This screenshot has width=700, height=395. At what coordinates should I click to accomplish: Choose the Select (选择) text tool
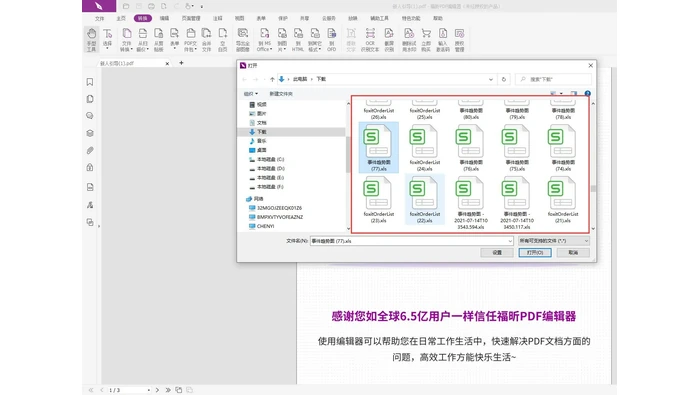coord(108,38)
